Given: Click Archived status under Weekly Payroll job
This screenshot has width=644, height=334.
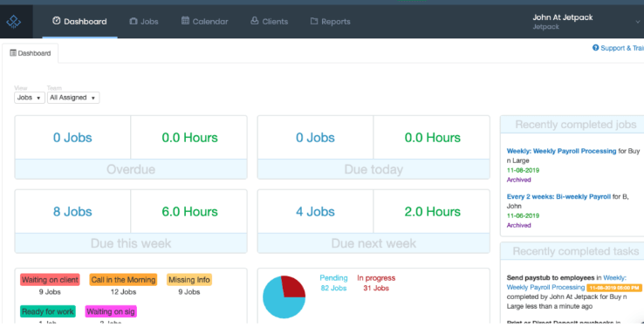Looking at the screenshot, I should pyautogui.click(x=518, y=180).
